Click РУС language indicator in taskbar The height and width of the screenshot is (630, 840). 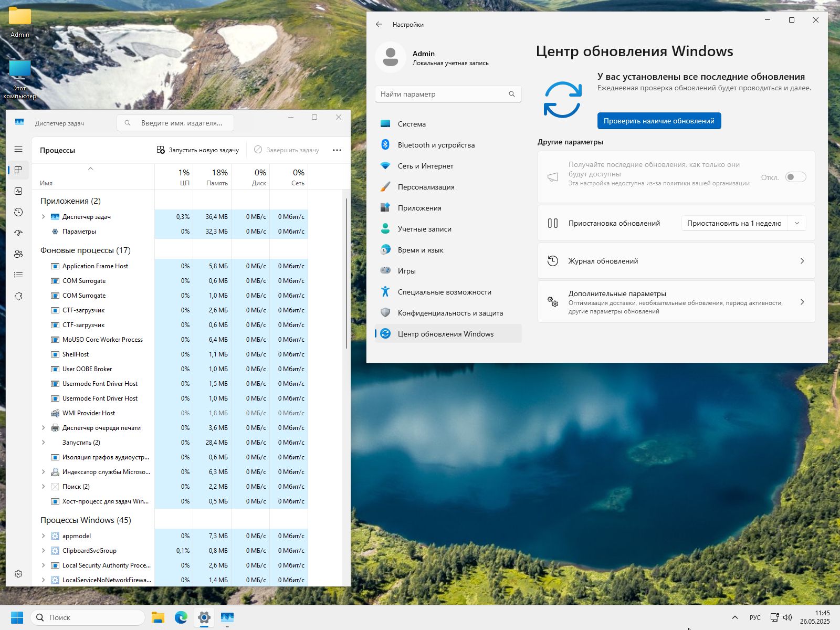point(755,617)
